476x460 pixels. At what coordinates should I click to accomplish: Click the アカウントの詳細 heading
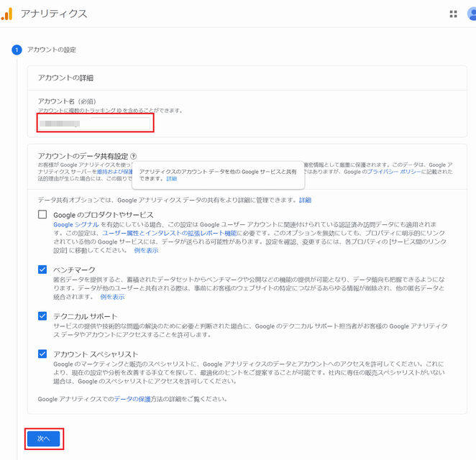pyautogui.click(x=65, y=78)
